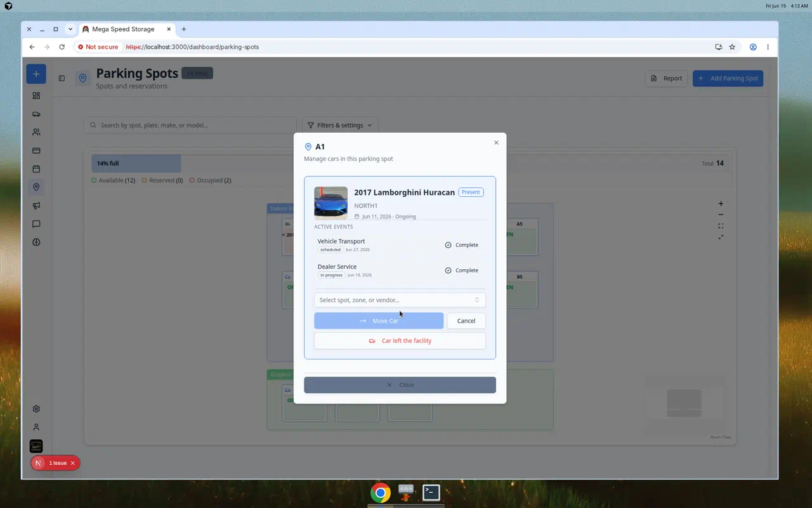812x508 pixels.
Task: Open the 1 Issue Next.js indicator
Action: (x=52, y=463)
